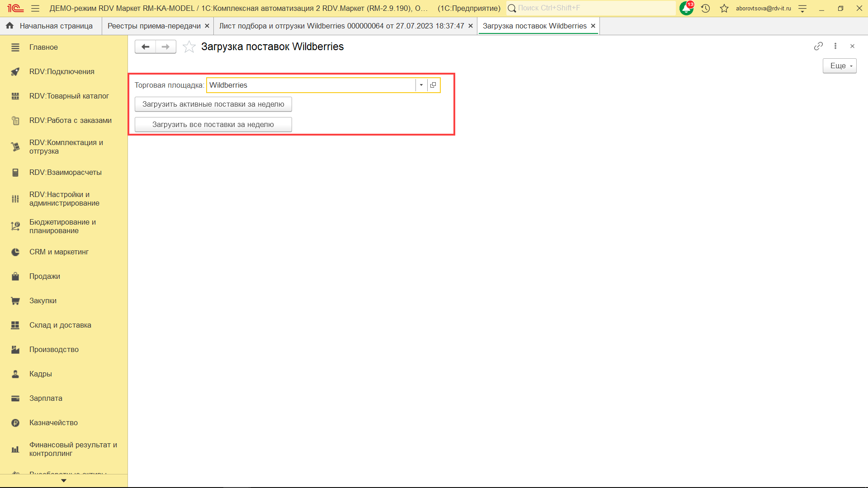Click Загрузить все поставки за неделю

213,125
